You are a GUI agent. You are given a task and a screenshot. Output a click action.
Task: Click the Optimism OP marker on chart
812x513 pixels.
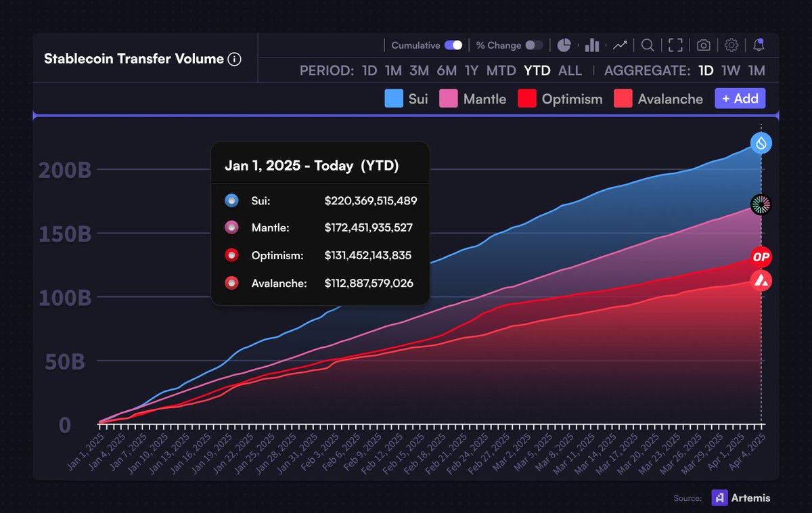coord(761,257)
